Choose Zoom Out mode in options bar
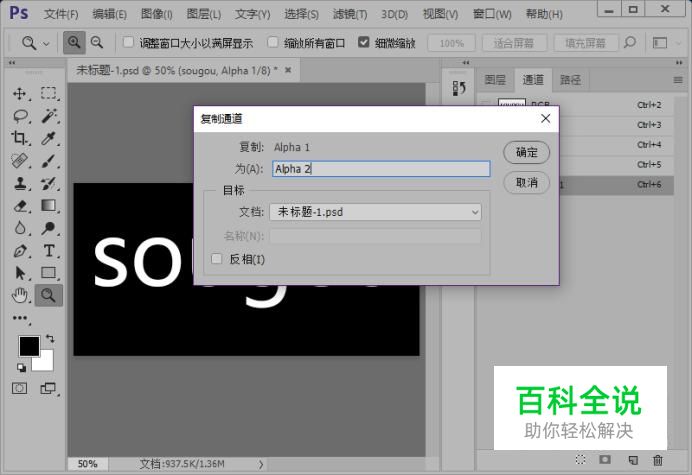The height and width of the screenshot is (475, 692). (97, 43)
